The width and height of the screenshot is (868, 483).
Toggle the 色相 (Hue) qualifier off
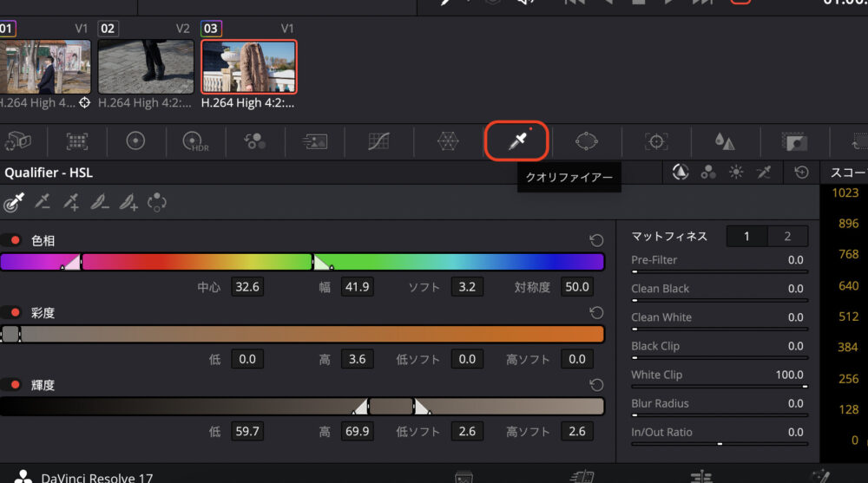tap(12, 240)
